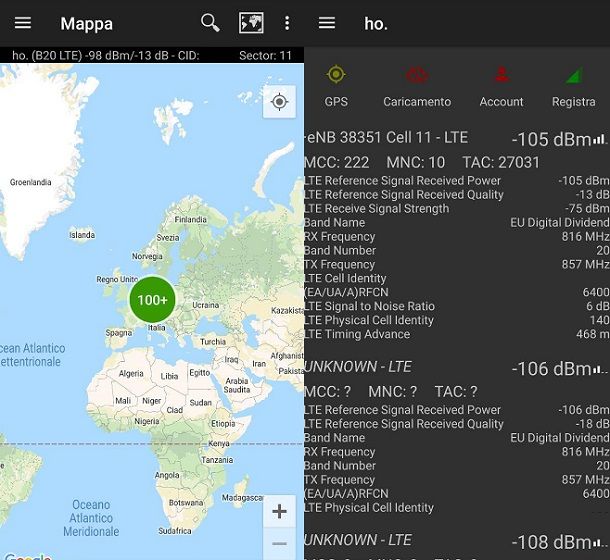This screenshot has width=610, height=560.
Task: Tap the Egitto label on map
Action: pyautogui.click(x=200, y=373)
